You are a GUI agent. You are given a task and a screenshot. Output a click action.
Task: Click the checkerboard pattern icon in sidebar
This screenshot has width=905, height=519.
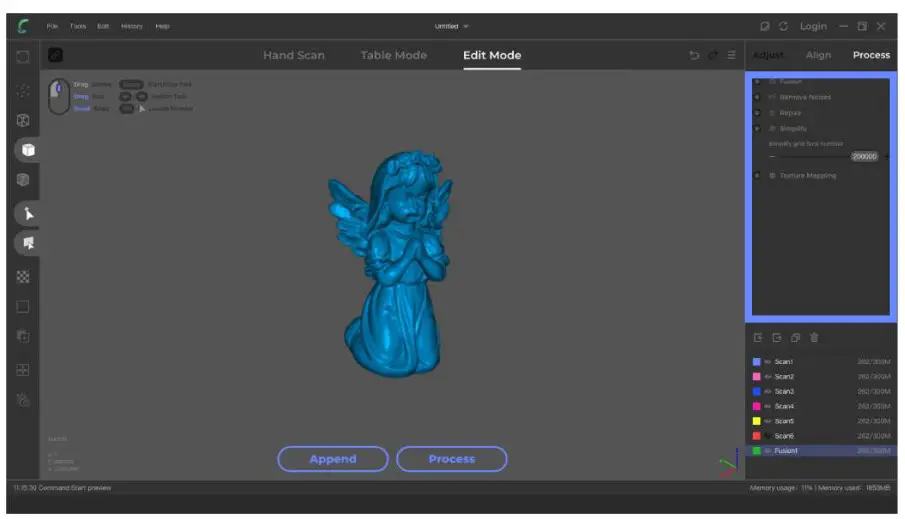coord(23,277)
